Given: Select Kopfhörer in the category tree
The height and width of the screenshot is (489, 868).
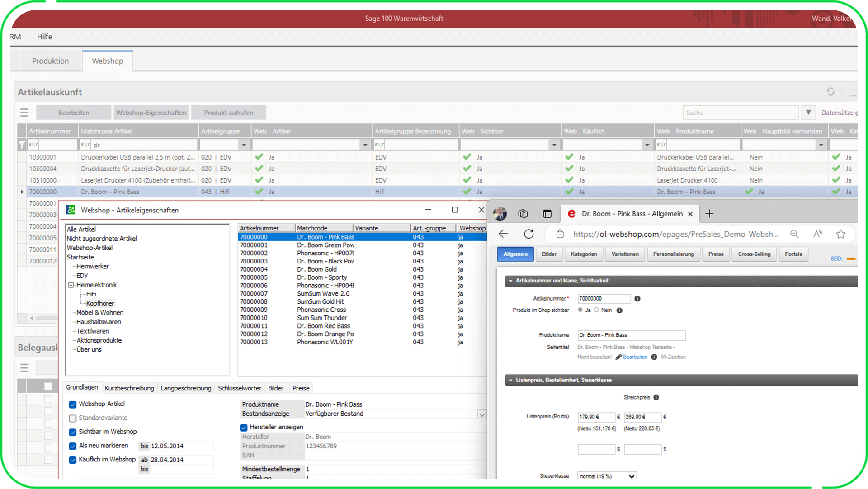Looking at the screenshot, I should coord(100,303).
